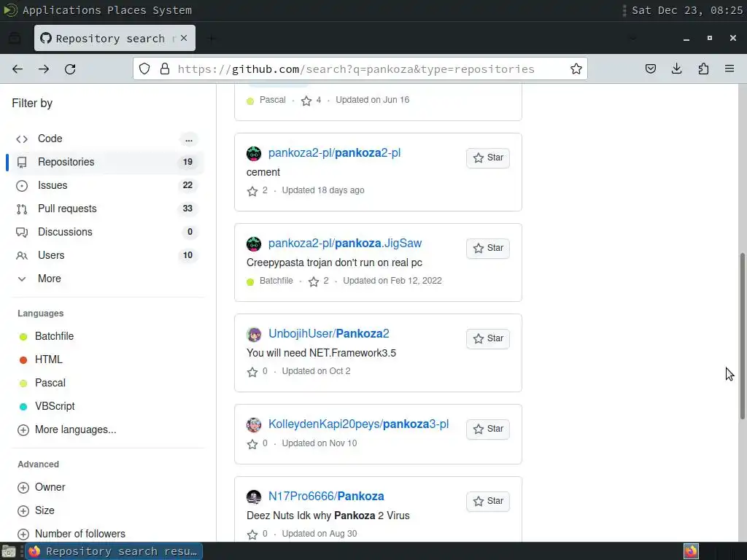Star the pankoza2-pl/pankoza2-pl repository
747x560 pixels.
point(488,157)
